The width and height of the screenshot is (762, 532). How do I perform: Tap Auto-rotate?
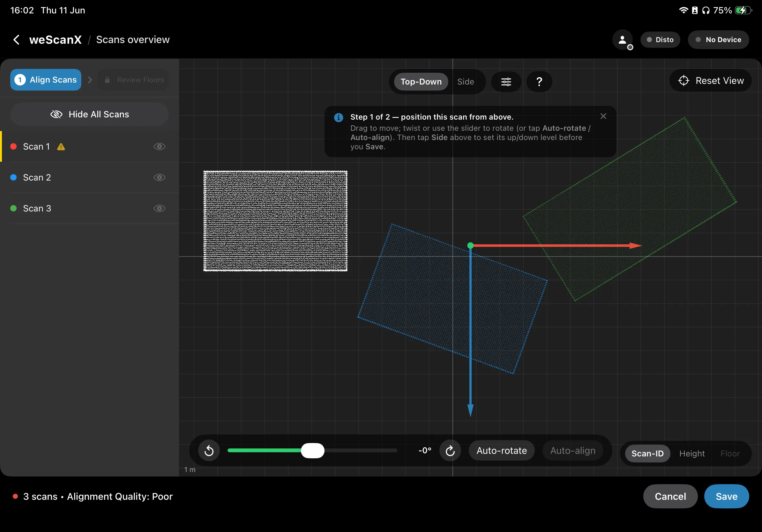502,450
